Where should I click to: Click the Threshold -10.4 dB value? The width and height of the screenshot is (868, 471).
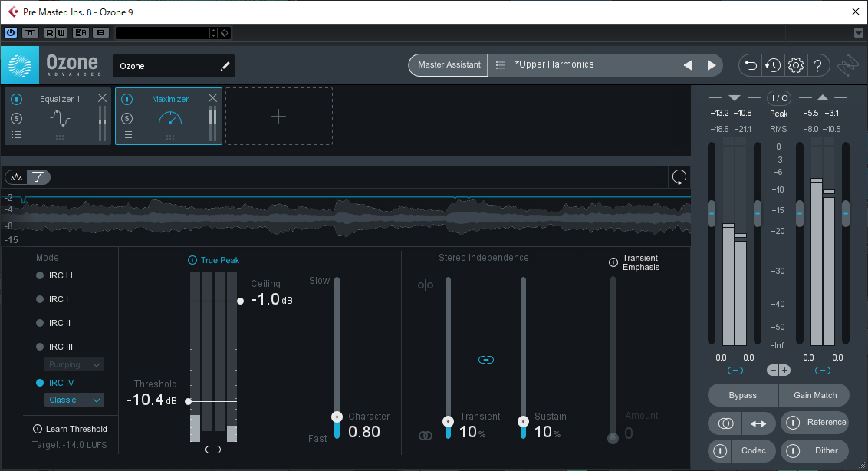151,400
